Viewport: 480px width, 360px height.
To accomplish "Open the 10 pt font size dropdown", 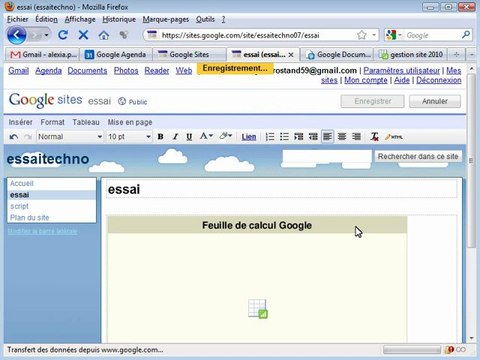I will pos(129,137).
